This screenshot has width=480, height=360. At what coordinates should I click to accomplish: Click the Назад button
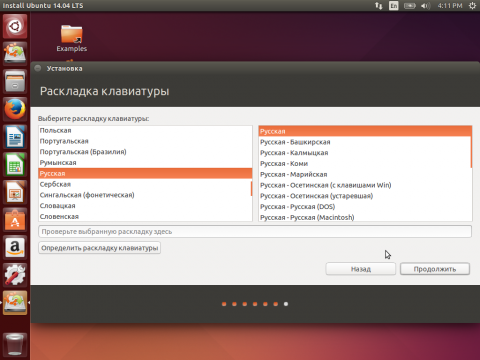point(361,269)
